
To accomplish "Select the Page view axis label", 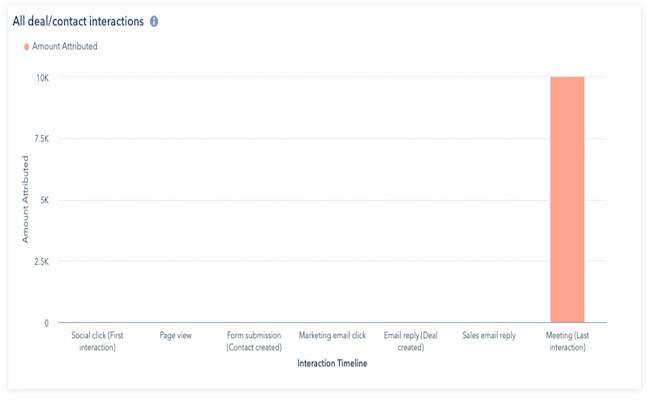I will 175,336.
